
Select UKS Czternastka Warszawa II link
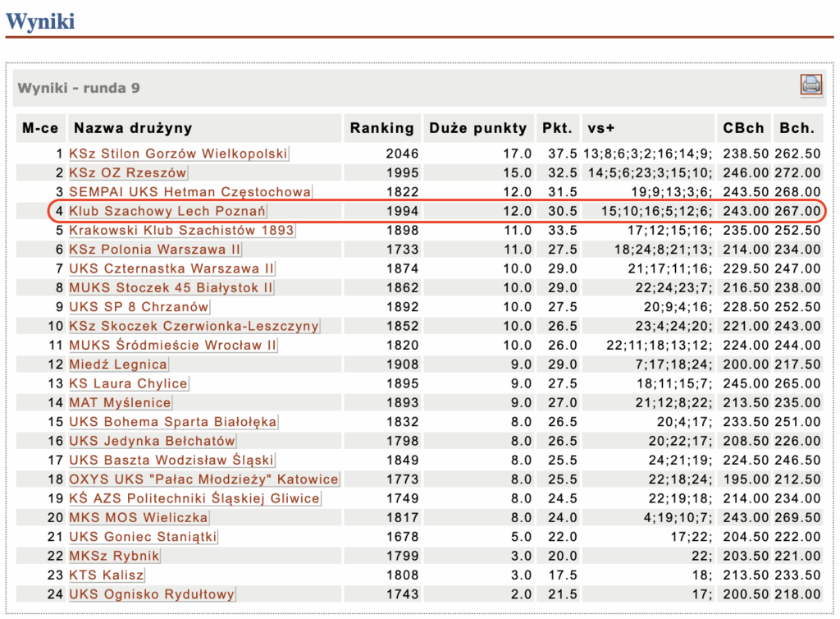tap(171, 268)
